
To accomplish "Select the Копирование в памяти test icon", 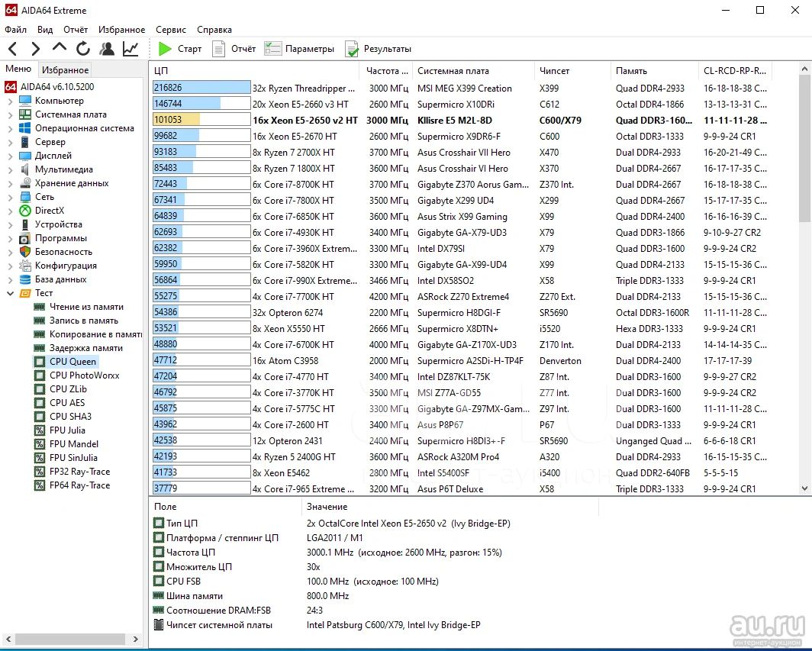I will (x=40, y=334).
